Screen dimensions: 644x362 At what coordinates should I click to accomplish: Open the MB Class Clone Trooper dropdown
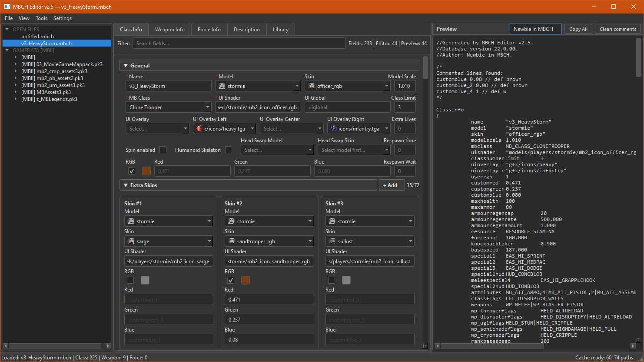point(169,107)
